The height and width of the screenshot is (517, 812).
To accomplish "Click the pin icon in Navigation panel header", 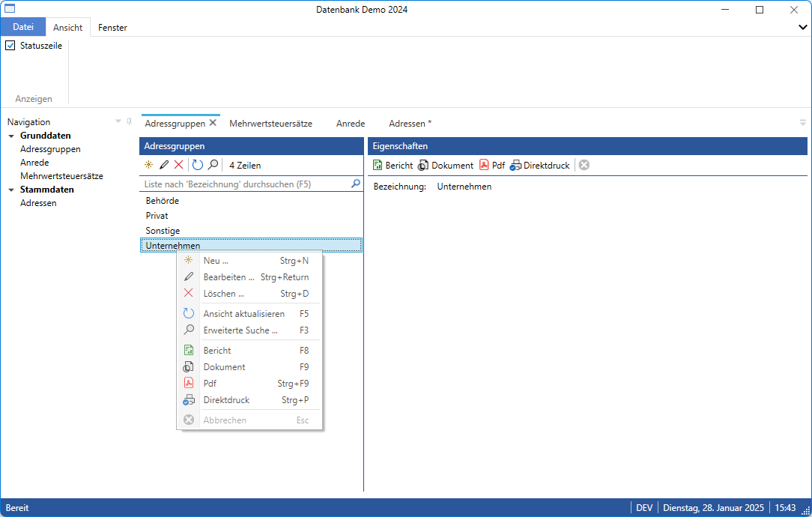I will click(x=129, y=121).
